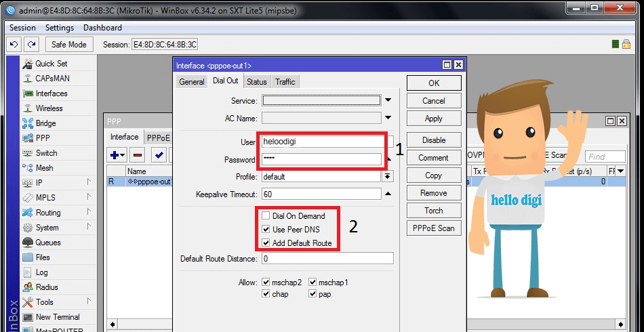The height and width of the screenshot is (332, 644).
Task: Open the IP sidebar menu
Action: click(x=39, y=183)
